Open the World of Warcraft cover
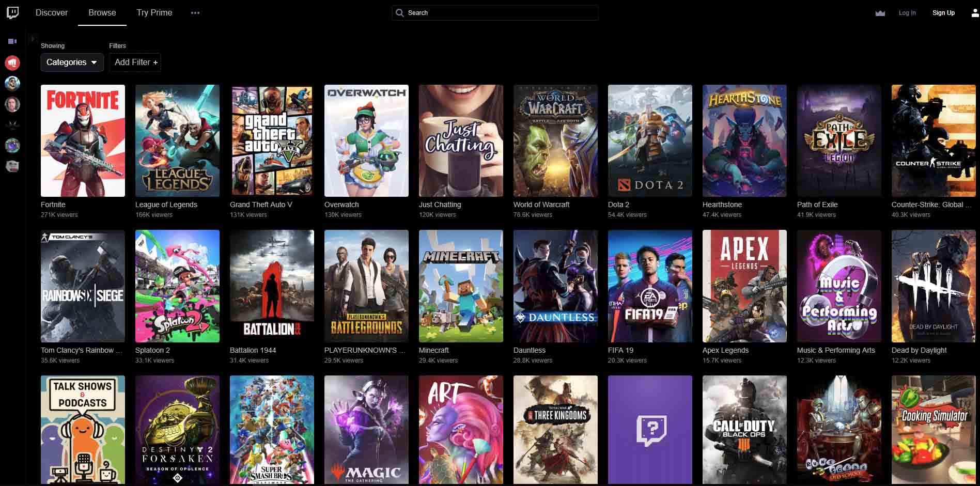This screenshot has height=486, width=980. [555, 140]
